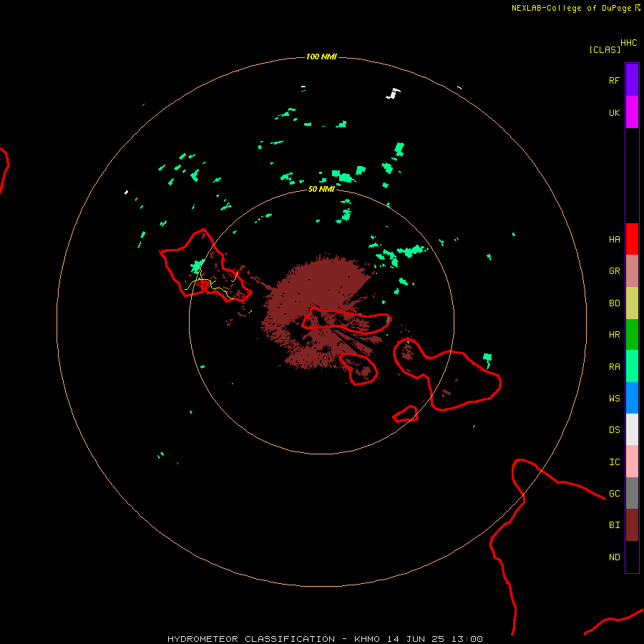
Task: Click the WS legend label
Action: pos(614,398)
